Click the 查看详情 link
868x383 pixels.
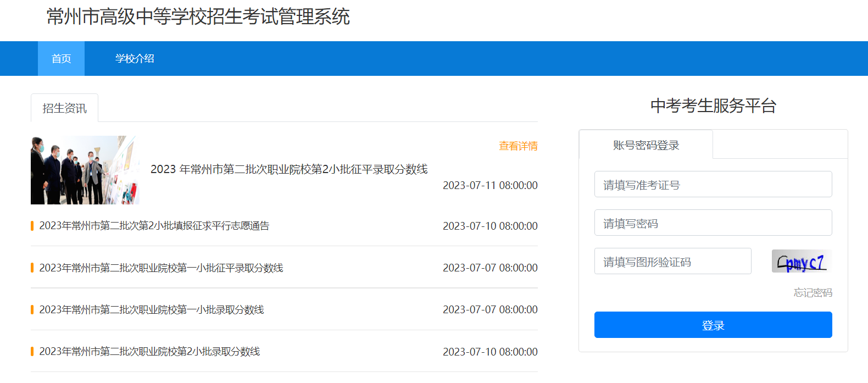(x=518, y=146)
